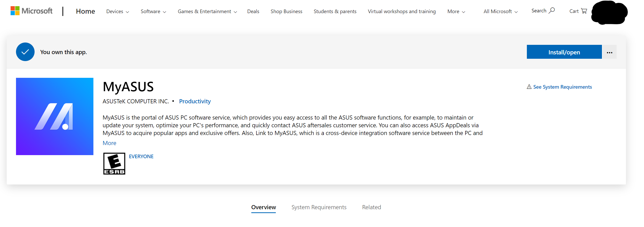
Task: Click the 'You own this app.' text
Action: coord(63,52)
